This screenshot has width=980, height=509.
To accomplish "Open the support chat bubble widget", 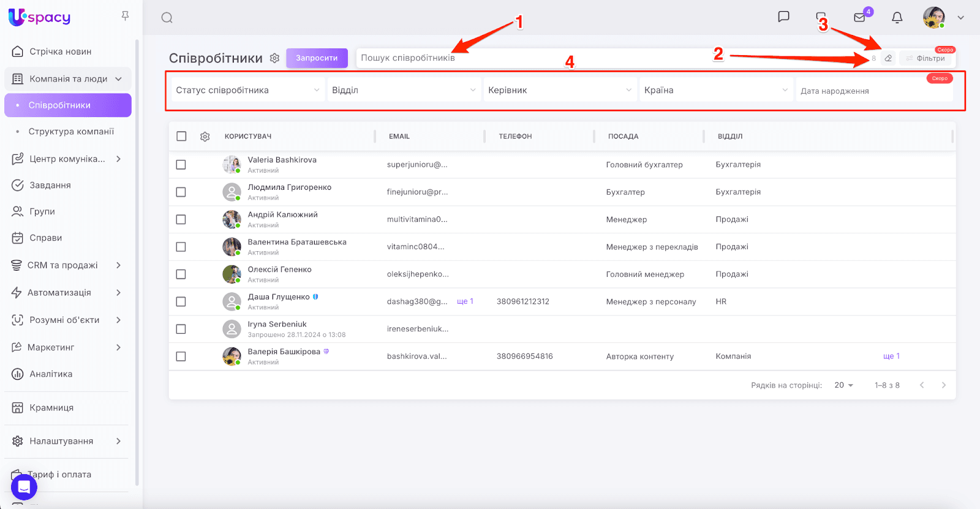I will point(24,487).
